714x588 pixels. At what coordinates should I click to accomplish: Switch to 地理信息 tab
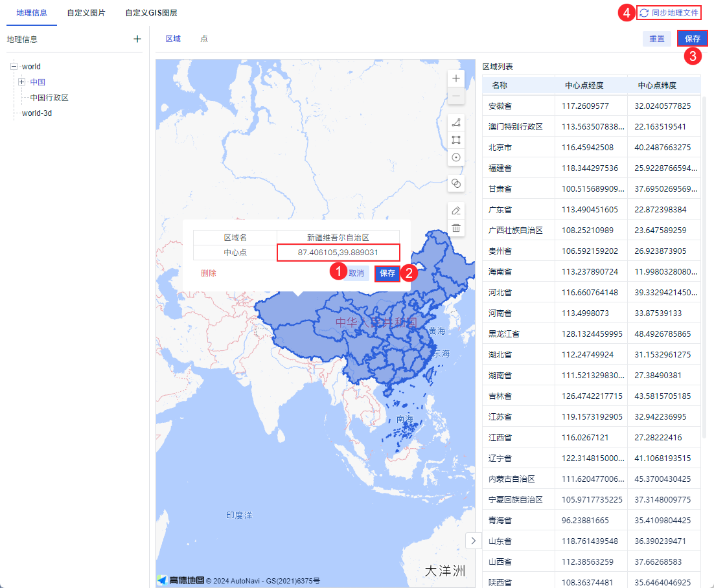tap(31, 13)
